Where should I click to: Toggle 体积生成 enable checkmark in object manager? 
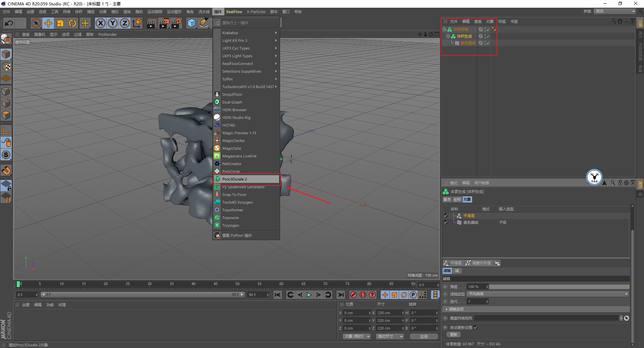point(488,37)
